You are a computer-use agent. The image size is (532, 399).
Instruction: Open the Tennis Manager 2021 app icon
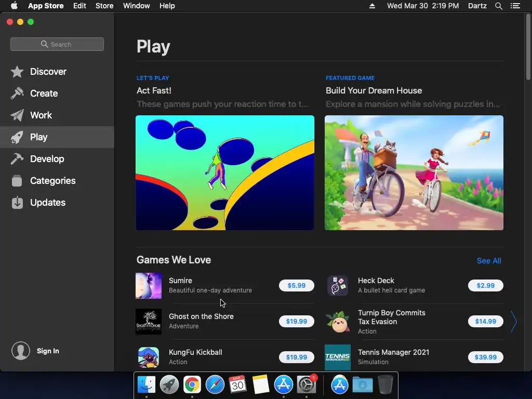338,357
